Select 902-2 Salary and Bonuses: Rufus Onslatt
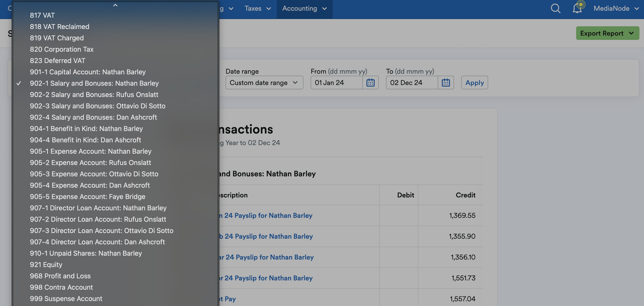Image resolution: width=644 pixels, height=306 pixels. coord(116,95)
